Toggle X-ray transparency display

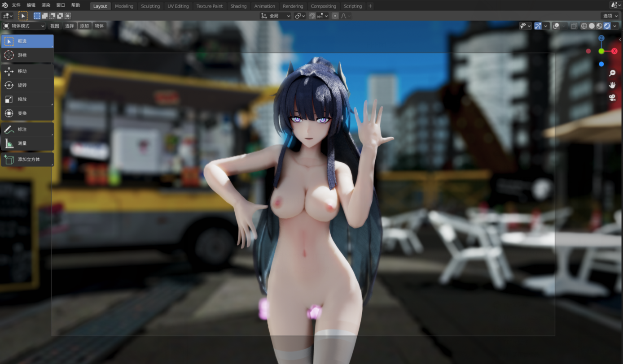(x=574, y=26)
